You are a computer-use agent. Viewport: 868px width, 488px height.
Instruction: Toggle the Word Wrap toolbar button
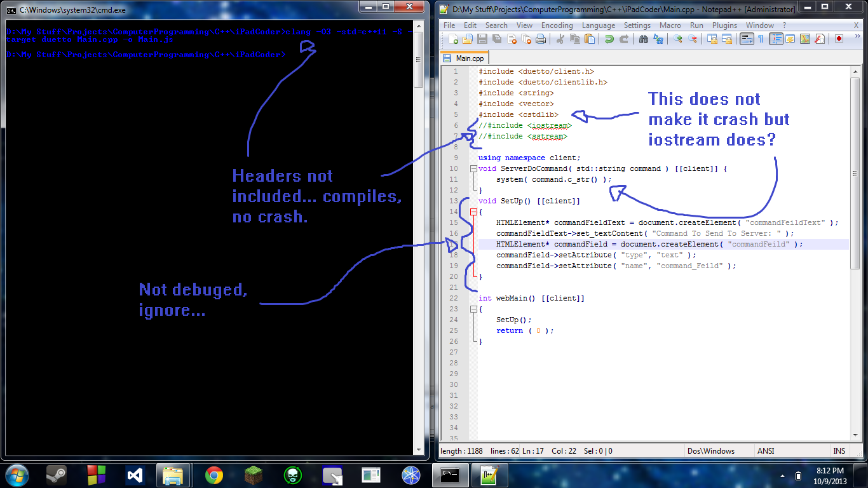[x=747, y=39]
